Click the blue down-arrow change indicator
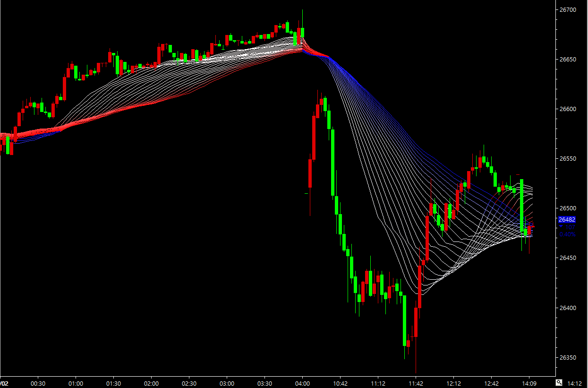The height and width of the screenshot is (388, 588). tap(561, 227)
